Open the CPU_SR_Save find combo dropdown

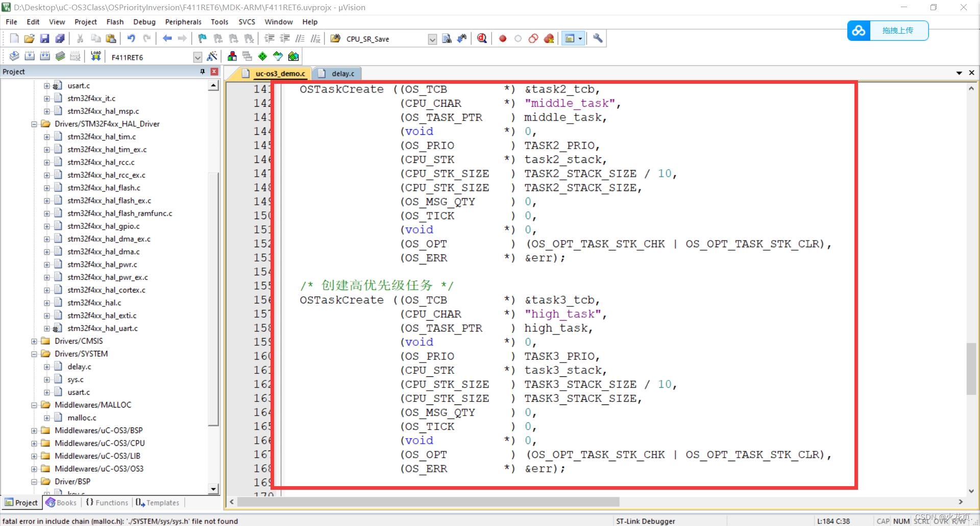tap(432, 39)
